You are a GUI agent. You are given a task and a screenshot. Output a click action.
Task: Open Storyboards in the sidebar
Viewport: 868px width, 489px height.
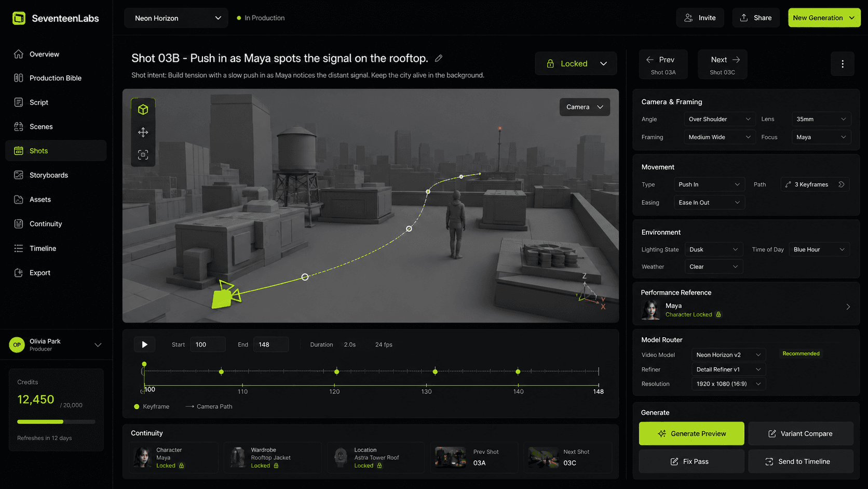(56, 175)
